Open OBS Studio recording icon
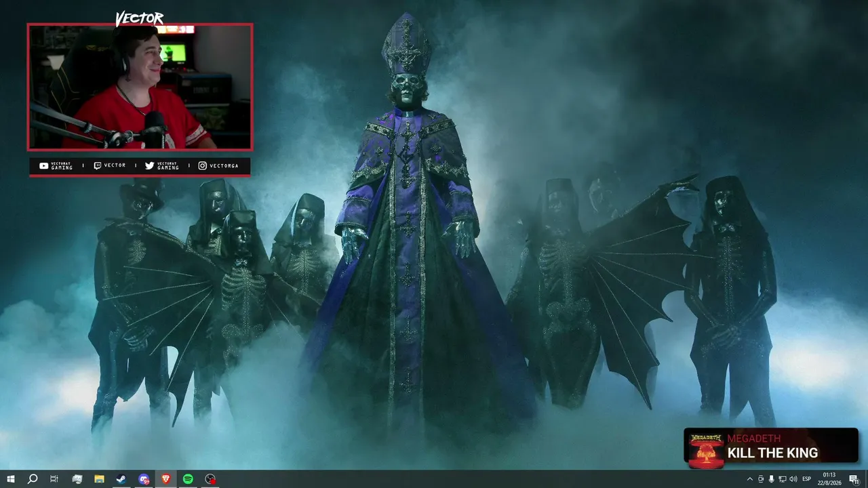This screenshot has height=488, width=868. click(x=210, y=479)
